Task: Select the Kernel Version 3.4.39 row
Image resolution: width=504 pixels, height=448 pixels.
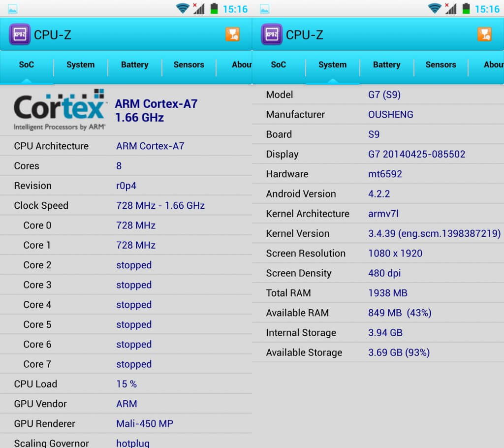Action: tap(378, 233)
